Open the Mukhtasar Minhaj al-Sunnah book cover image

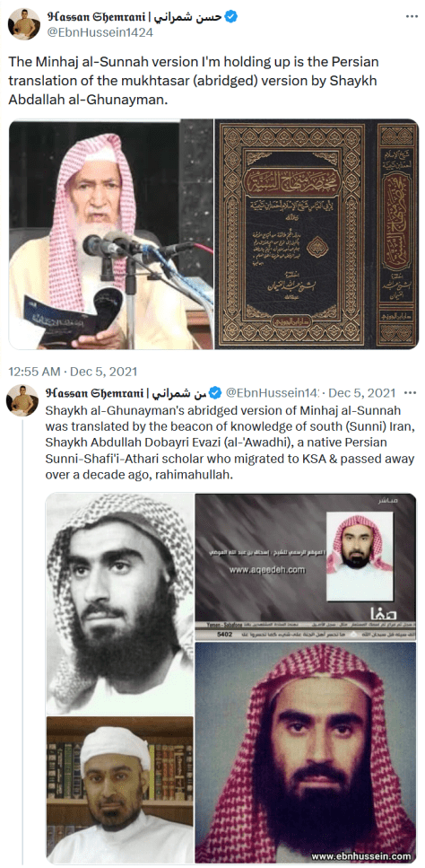(317, 234)
